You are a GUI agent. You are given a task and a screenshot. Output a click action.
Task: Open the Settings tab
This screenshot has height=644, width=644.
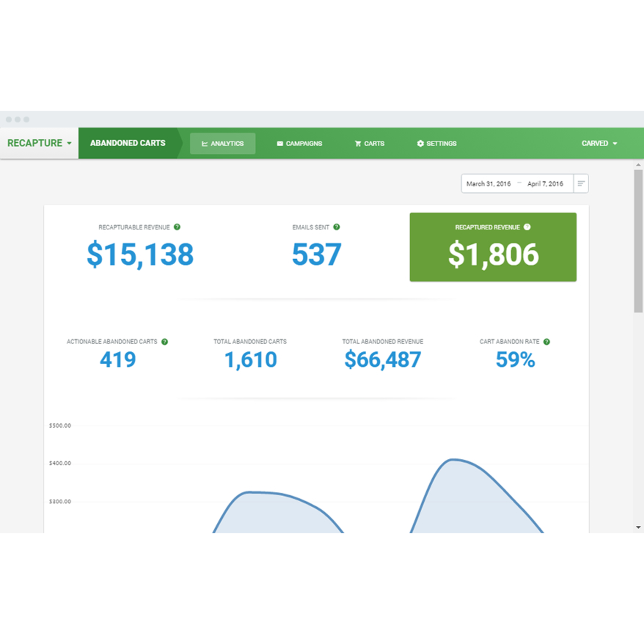[437, 143]
